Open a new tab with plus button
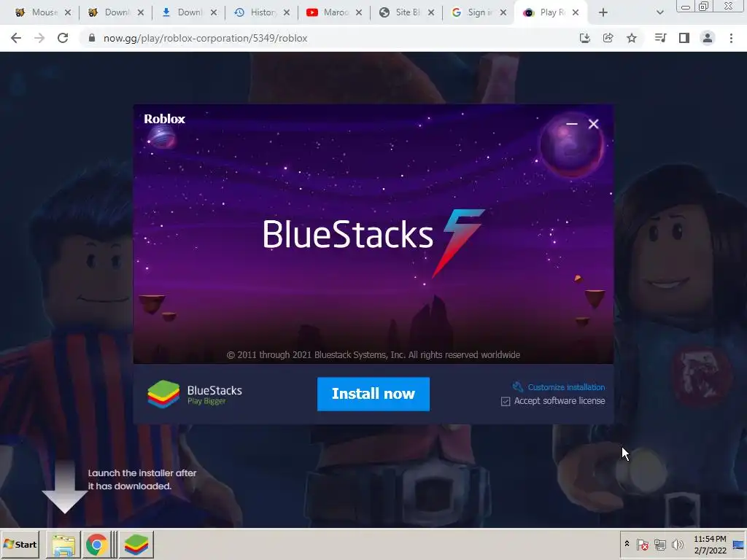The width and height of the screenshot is (747, 560). click(x=603, y=12)
